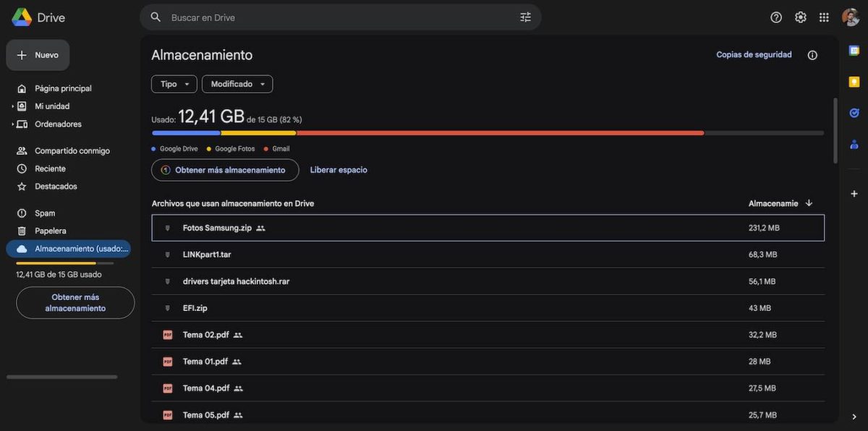
Task: Click the shared icon next to Tema 01.pdf
Action: pos(237,362)
